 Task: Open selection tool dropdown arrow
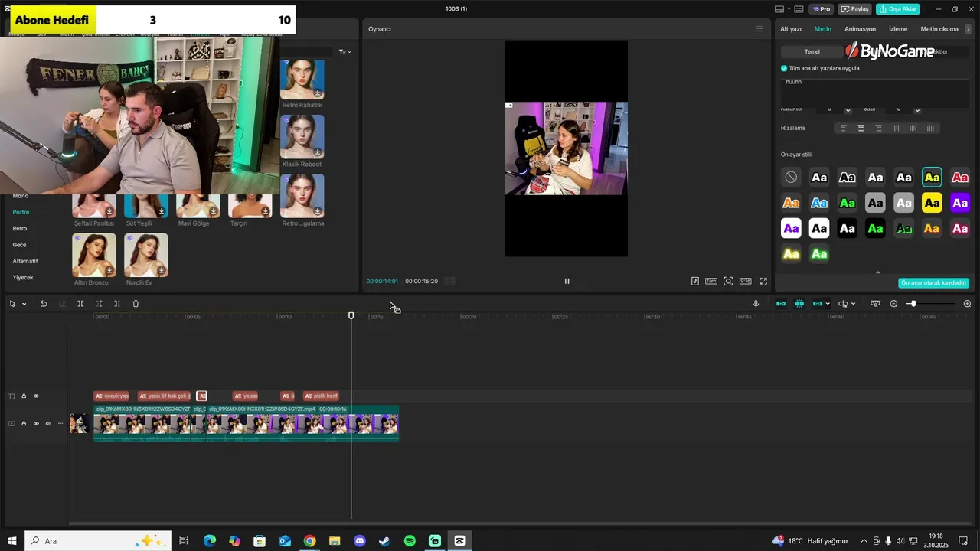pos(24,304)
